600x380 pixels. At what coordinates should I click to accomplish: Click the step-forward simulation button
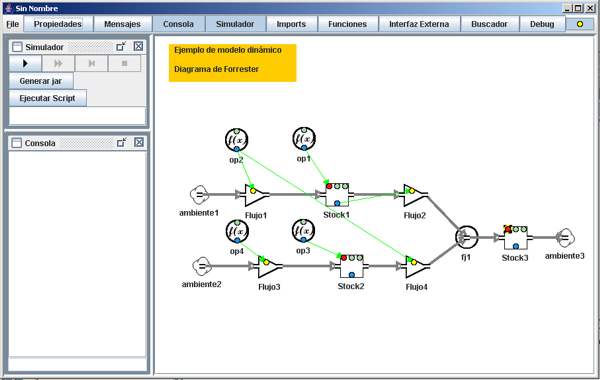tap(91, 63)
